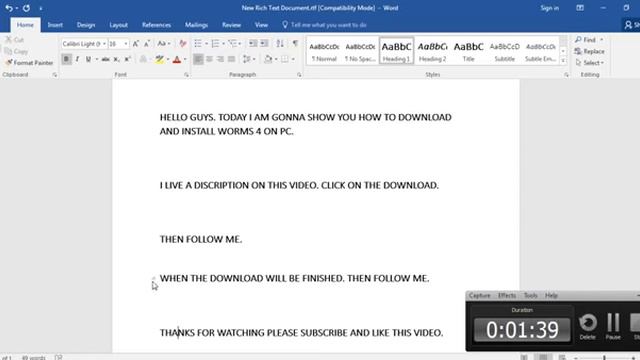Image resolution: width=640 pixels, height=360 pixels.
Task: Click the Cut scissors icon
Action: click(x=8, y=40)
